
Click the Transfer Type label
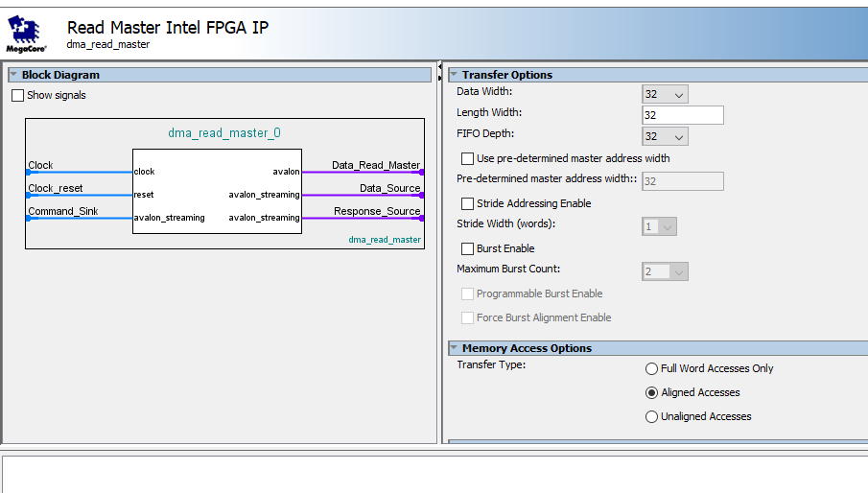[491, 364]
